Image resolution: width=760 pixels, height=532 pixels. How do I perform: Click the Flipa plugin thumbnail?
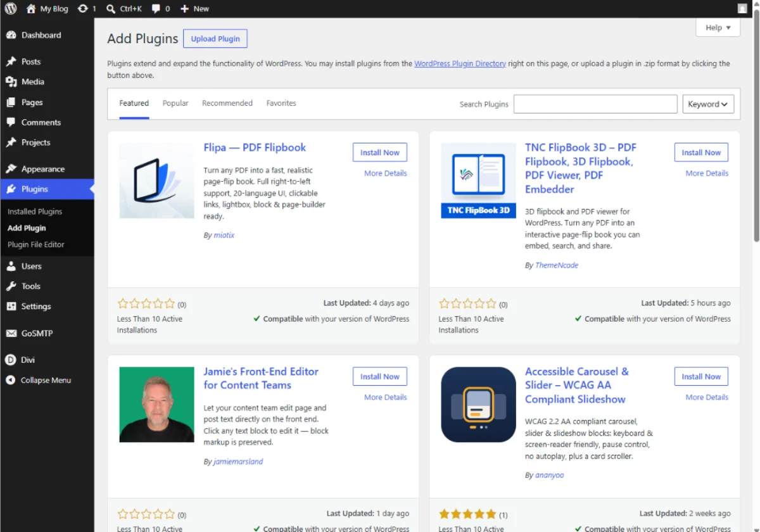pos(157,180)
